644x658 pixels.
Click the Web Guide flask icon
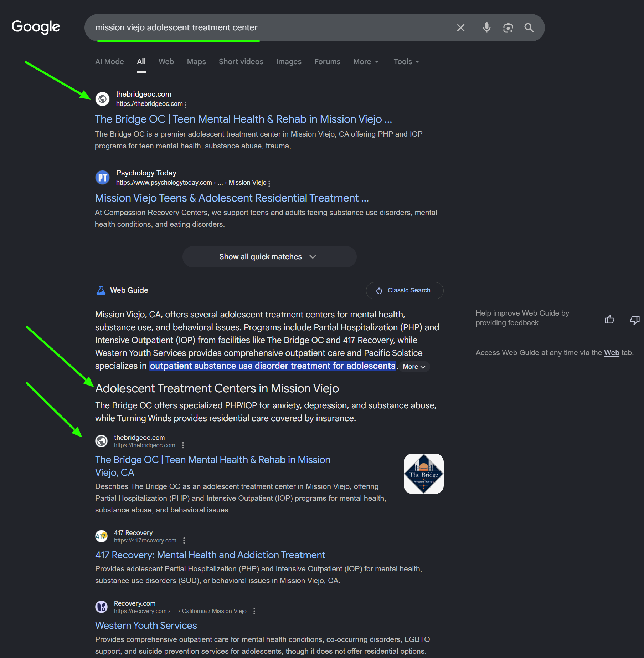101,290
